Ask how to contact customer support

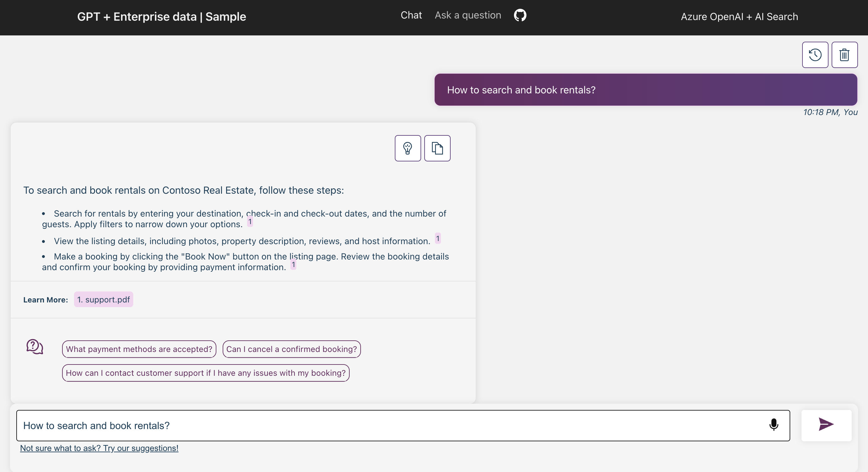205,373
